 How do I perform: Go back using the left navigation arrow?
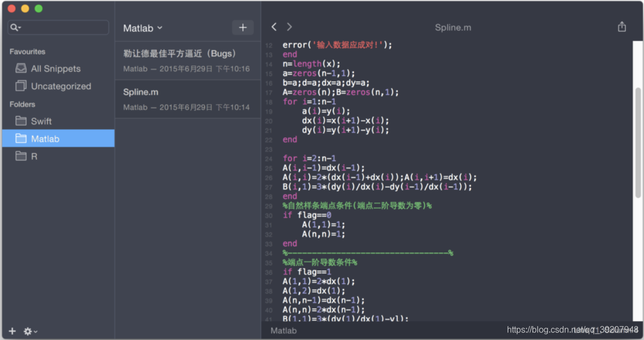point(273,26)
